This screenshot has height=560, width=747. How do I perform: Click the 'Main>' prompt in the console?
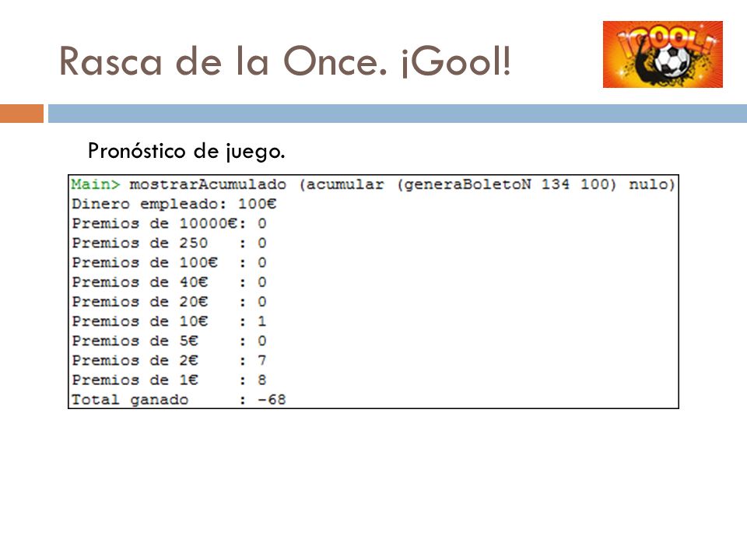(x=96, y=184)
